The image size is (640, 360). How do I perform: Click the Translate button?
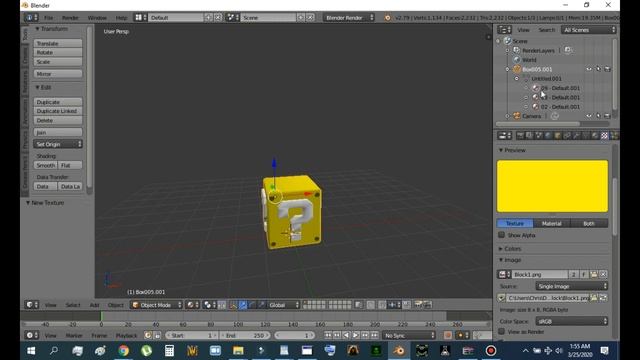58,43
